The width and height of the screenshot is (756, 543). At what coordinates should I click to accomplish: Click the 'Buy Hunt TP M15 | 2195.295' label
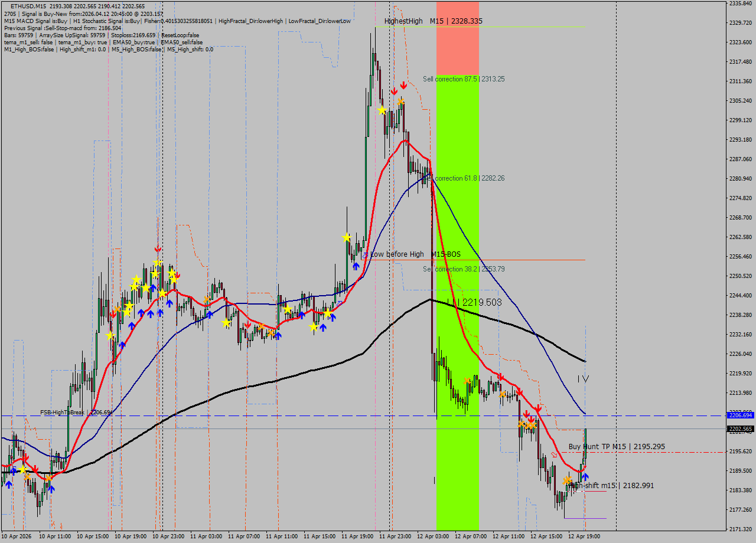(616, 446)
